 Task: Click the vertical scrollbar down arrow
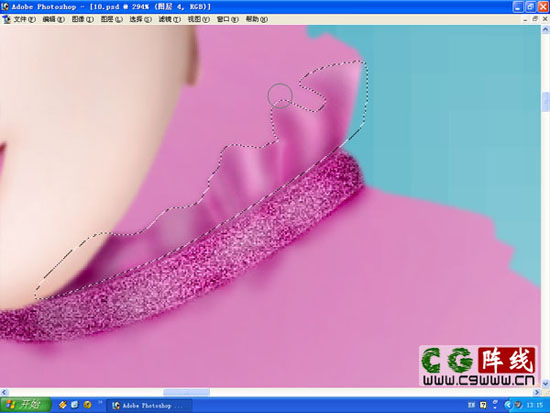[x=545, y=384]
